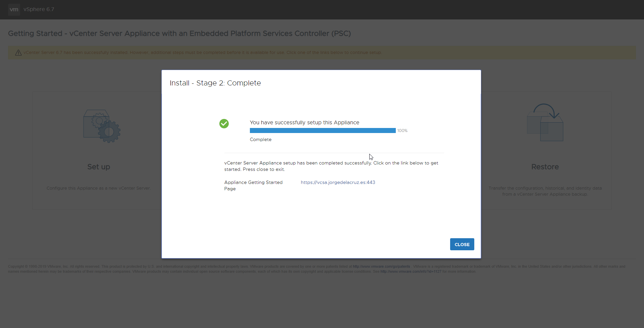Screen dimensions: 644x328
Task: Click the setup progress bar at 100%
Action: pos(323,131)
